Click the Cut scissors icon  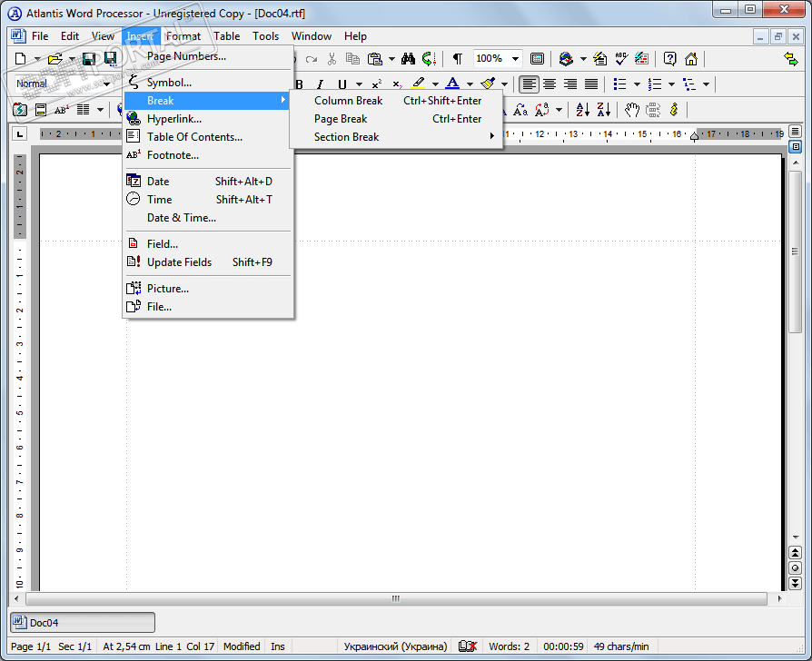click(332, 58)
